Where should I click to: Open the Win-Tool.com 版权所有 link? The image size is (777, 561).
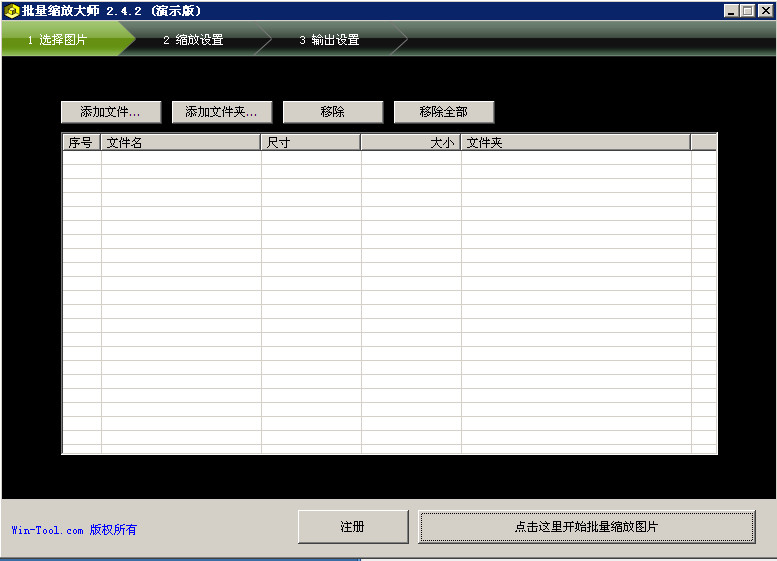point(74,530)
